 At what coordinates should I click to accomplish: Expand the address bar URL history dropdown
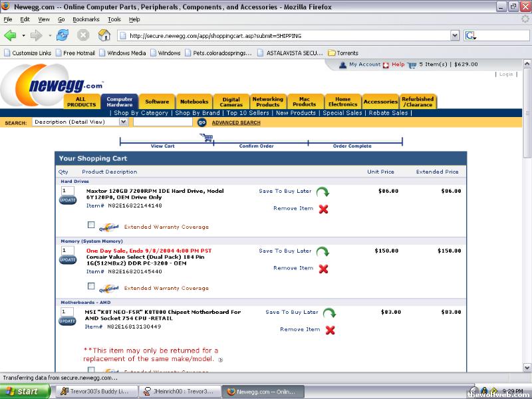[455, 35]
